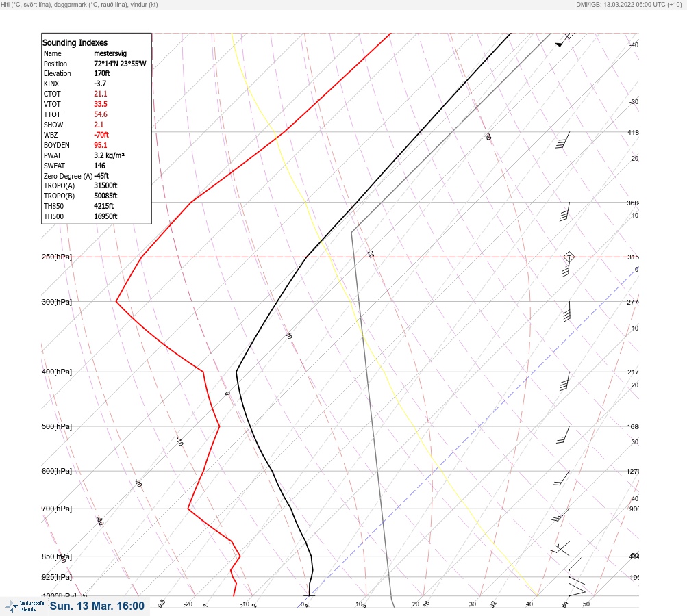The height and width of the screenshot is (616, 687).
Task: Click the TROPO(A) value 31500ft
Action: [x=105, y=185]
